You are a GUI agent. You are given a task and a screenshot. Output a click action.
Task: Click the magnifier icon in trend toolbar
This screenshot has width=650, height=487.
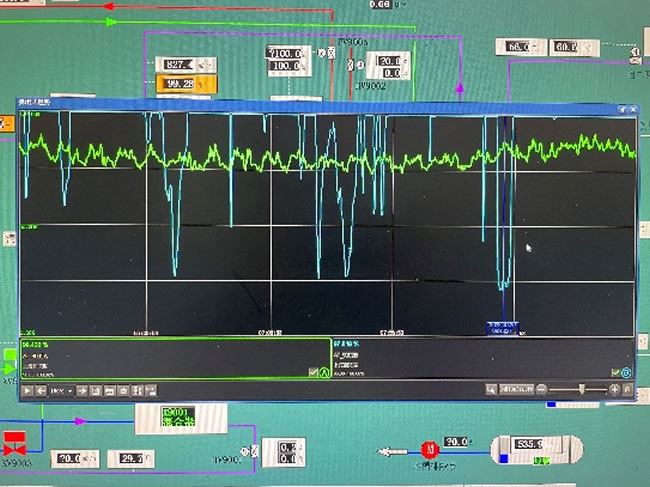coord(490,389)
